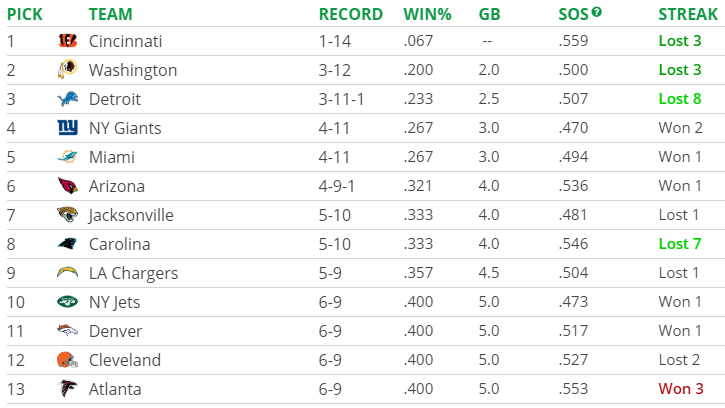Sort by the GB column header
Screen dimensions: 725x408
489,14
